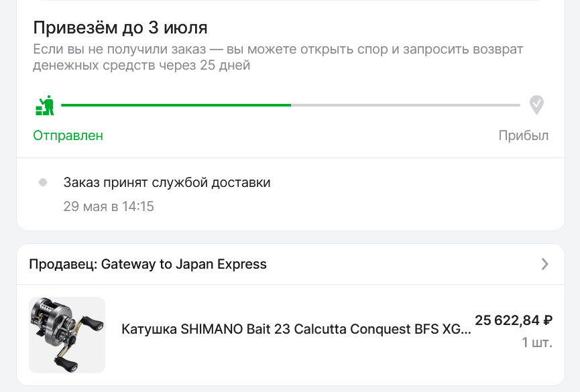Click the Заказ принят службой доставки entry
Screen dimensions: 580x392
pos(167,182)
